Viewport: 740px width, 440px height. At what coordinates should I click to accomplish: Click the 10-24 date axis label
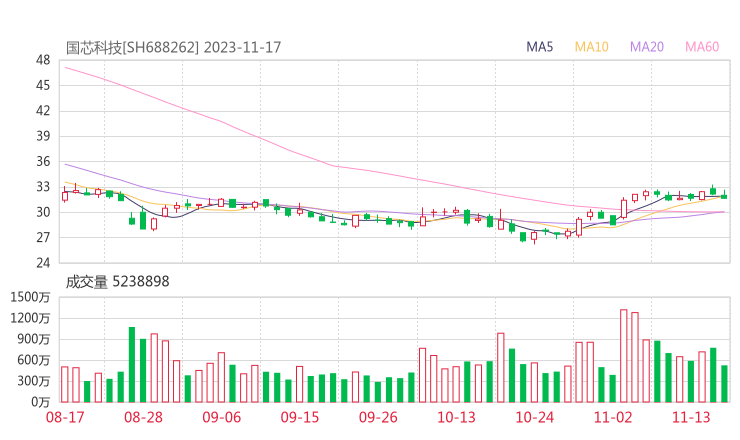pos(534,417)
